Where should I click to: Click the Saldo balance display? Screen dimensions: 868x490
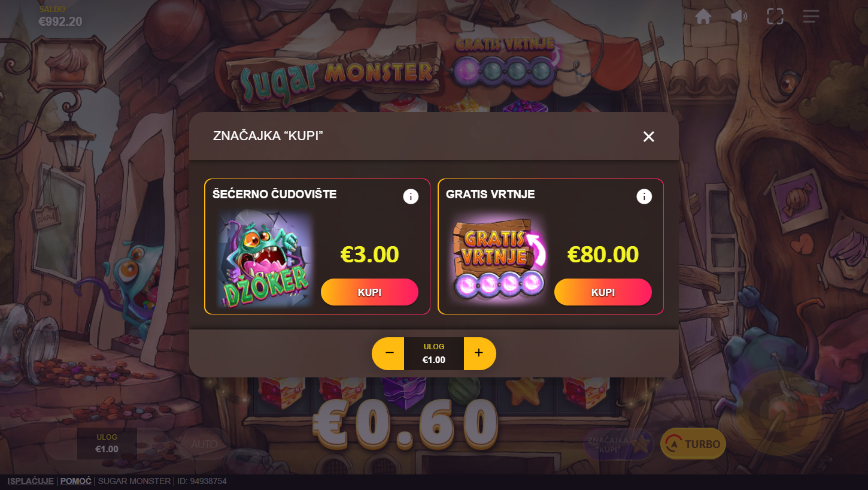pos(60,17)
